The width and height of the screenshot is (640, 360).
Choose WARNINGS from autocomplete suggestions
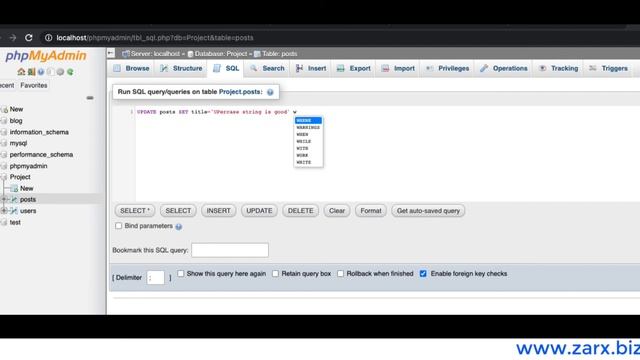click(308, 127)
